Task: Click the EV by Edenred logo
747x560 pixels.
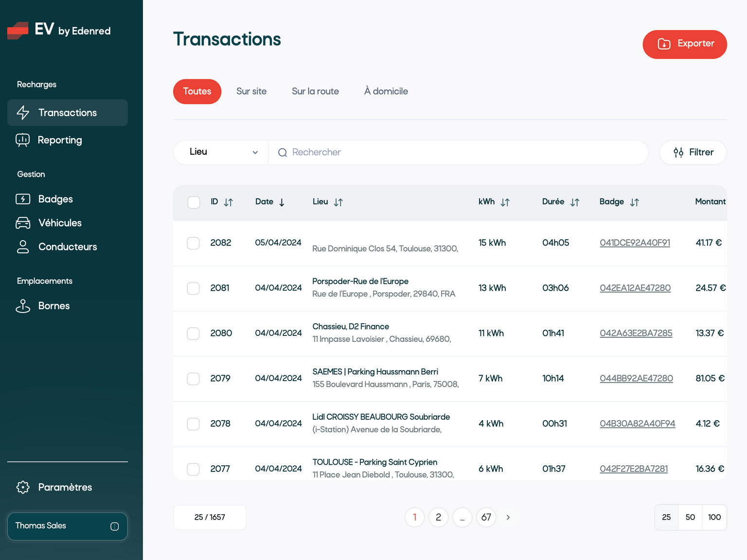Action: point(59,30)
